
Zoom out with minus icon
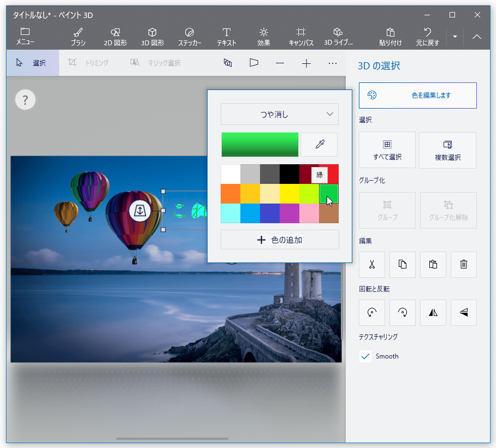click(280, 63)
